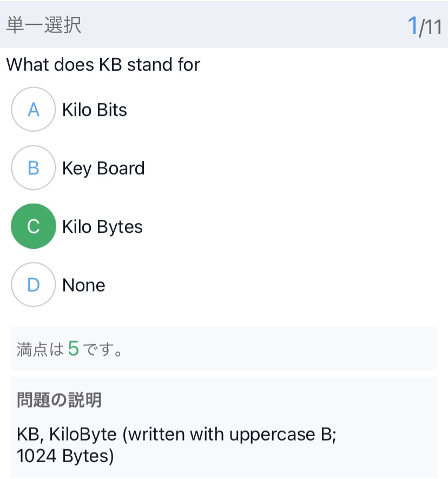Click the "Kilo Bits" answer text

[95, 110]
